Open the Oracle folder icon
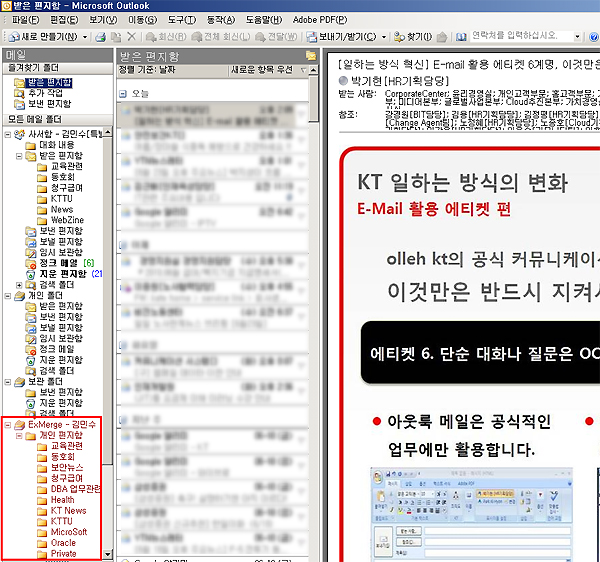This screenshot has width=600, height=562. 42,543
